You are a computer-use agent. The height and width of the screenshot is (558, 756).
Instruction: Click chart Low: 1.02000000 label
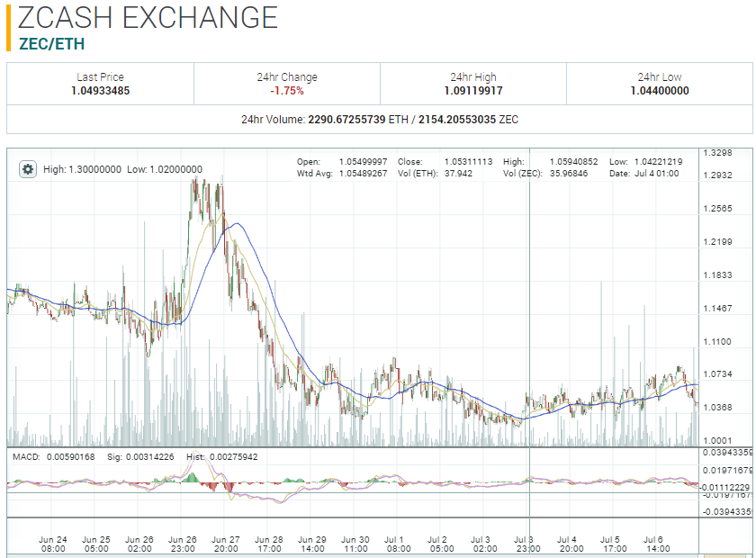pos(165,169)
